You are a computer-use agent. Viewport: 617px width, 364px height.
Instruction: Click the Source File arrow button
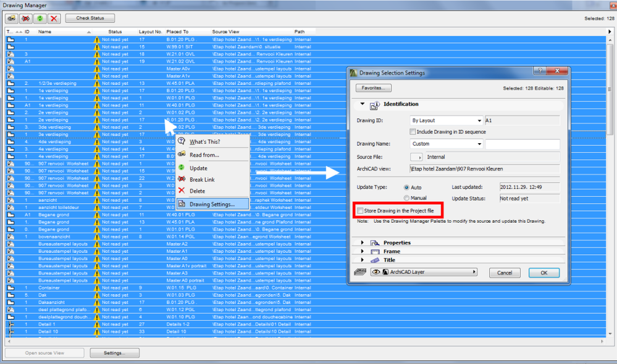coord(416,157)
